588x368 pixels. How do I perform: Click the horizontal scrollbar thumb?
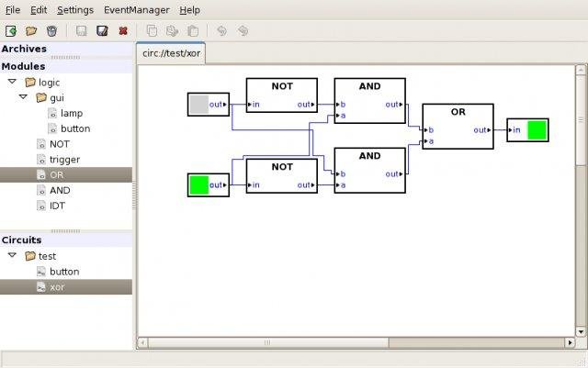[267, 342]
